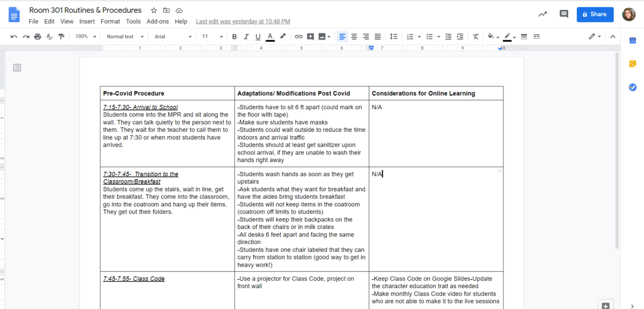Image resolution: width=644 pixels, height=309 pixels.
Task: Expand the insert image dropdown
Action: coord(329,37)
